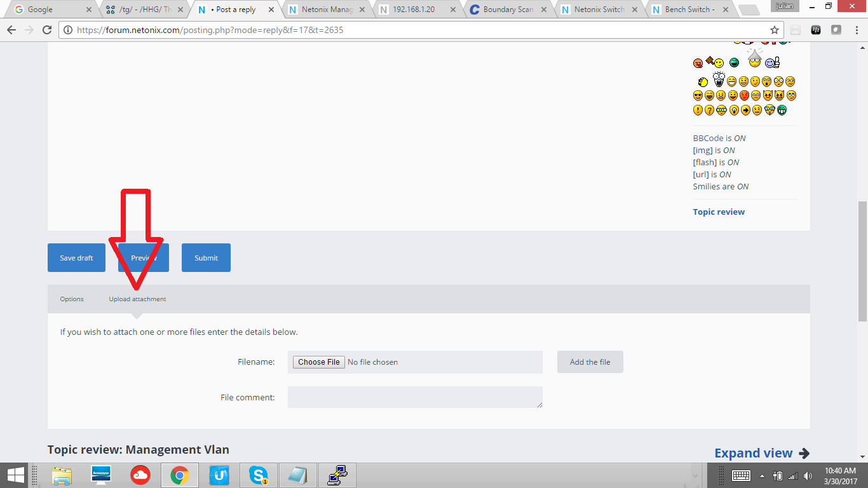Insert the light bulb idea smiley
The image size is (868, 488).
[734, 110]
